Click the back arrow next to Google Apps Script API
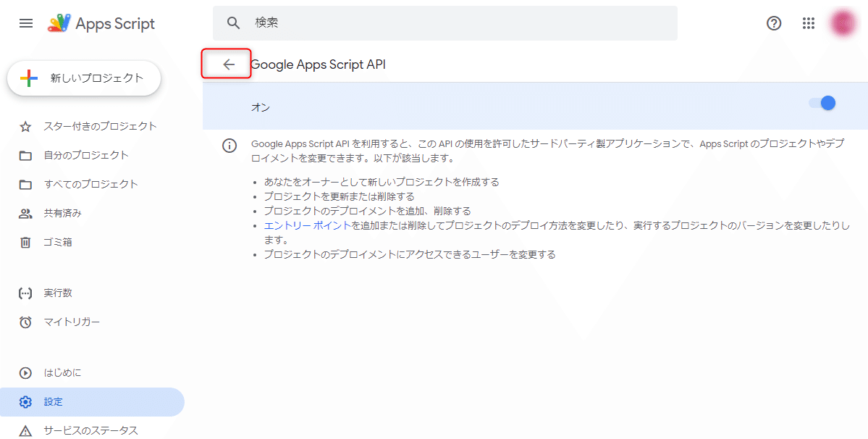The image size is (868, 439). 226,64
